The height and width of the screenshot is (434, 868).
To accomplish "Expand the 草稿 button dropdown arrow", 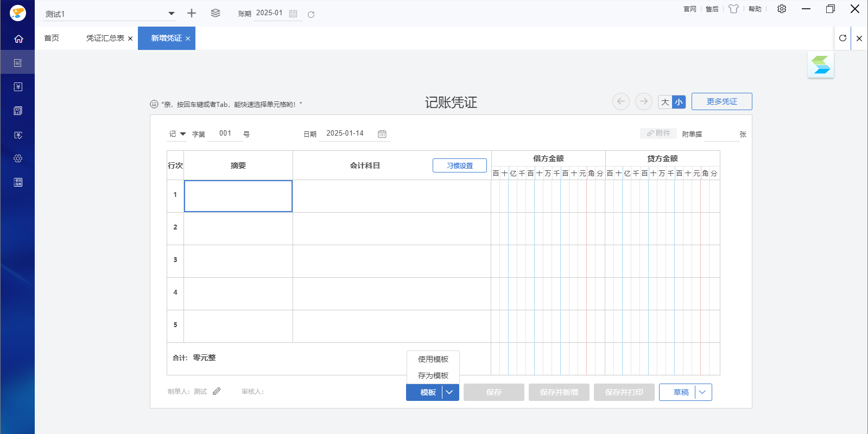I will click(x=703, y=392).
